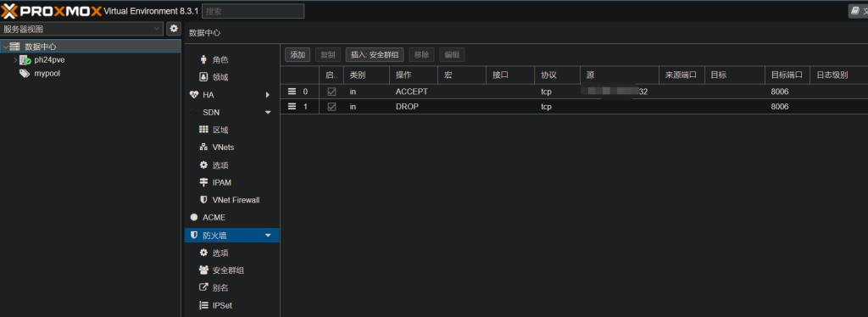Image resolution: width=868 pixels, height=317 pixels.
Task: Toggle enabled checkbox of ACCEPT rule
Action: [331, 92]
